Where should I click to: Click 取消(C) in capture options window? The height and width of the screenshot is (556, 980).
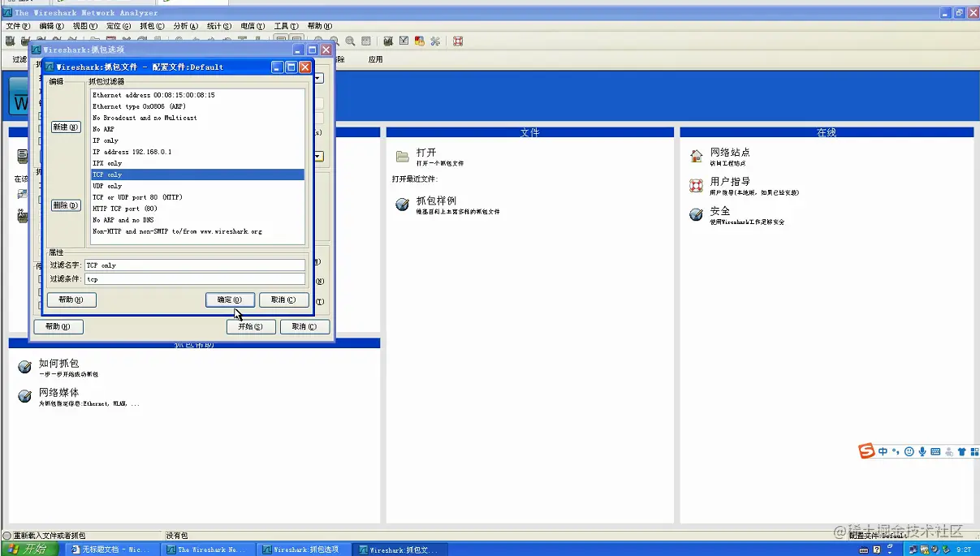[304, 326]
